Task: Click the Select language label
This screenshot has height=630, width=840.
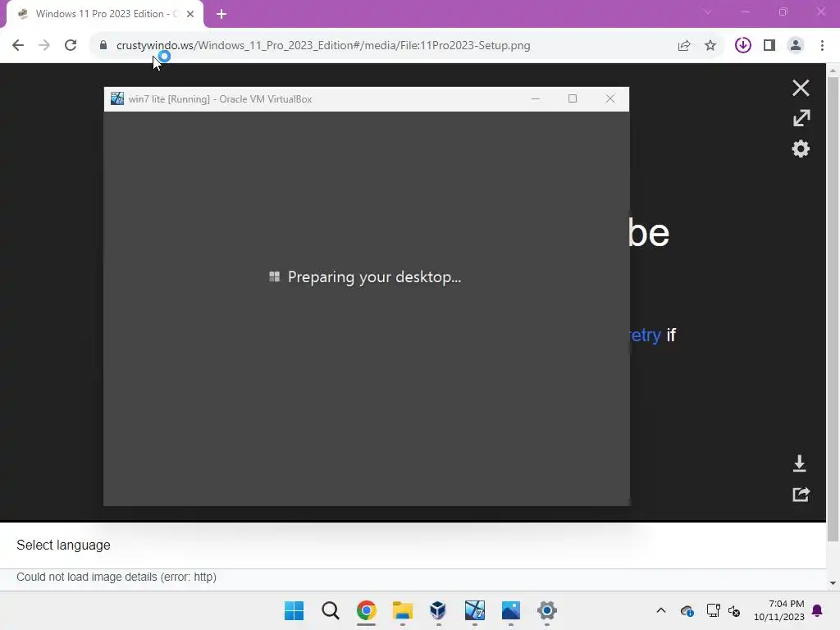Action: pyautogui.click(x=63, y=545)
